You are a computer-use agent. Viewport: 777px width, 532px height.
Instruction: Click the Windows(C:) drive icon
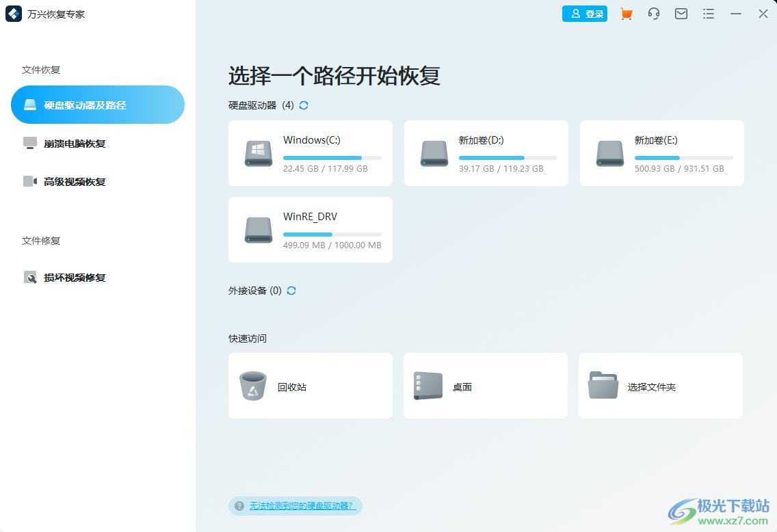tap(258, 154)
